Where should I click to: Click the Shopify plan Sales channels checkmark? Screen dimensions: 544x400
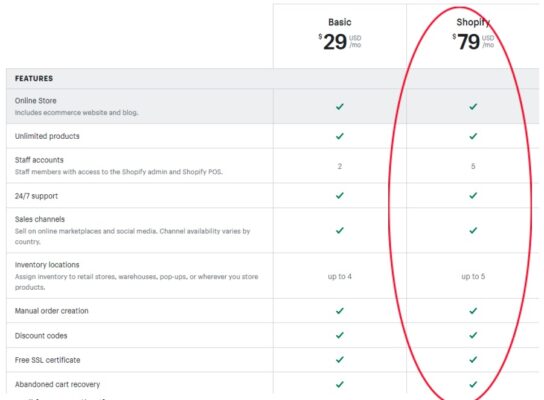click(473, 230)
